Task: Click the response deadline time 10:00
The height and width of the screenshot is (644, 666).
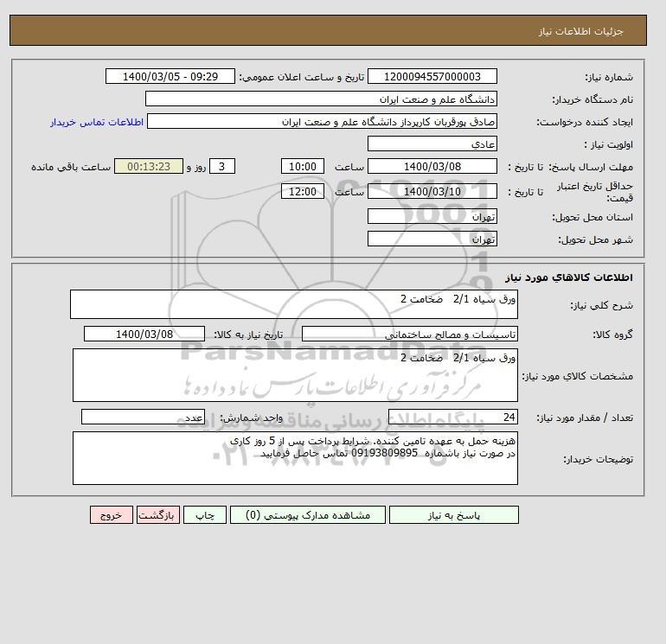Action: coord(303,167)
